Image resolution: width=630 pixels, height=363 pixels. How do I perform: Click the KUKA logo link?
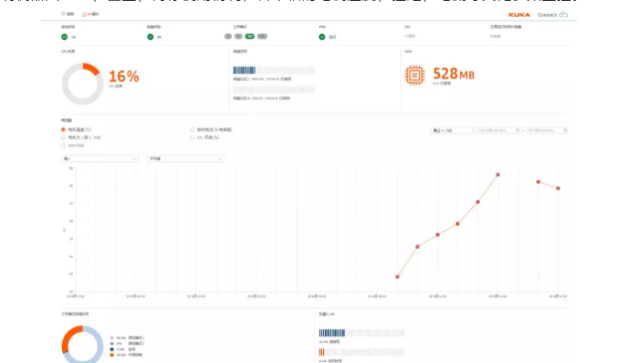519,15
